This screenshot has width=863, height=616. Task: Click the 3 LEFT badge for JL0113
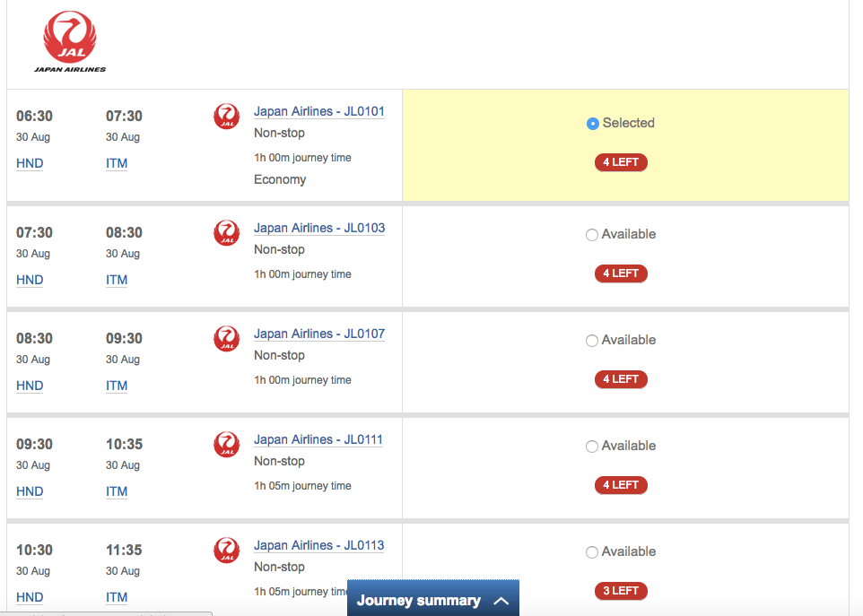pyautogui.click(x=621, y=591)
